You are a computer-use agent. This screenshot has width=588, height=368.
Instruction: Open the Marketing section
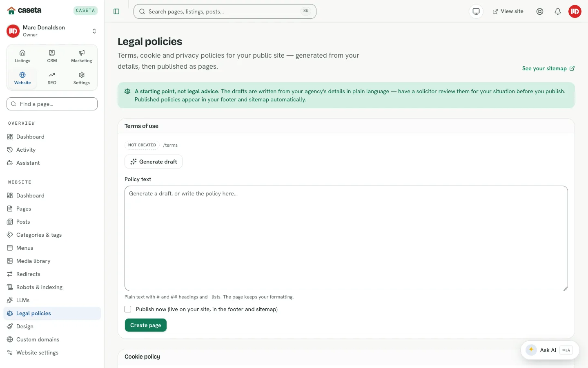coord(82,56)
